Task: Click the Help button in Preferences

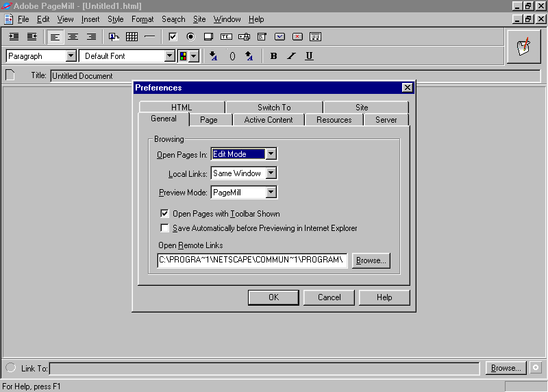Action: (384, 297)
